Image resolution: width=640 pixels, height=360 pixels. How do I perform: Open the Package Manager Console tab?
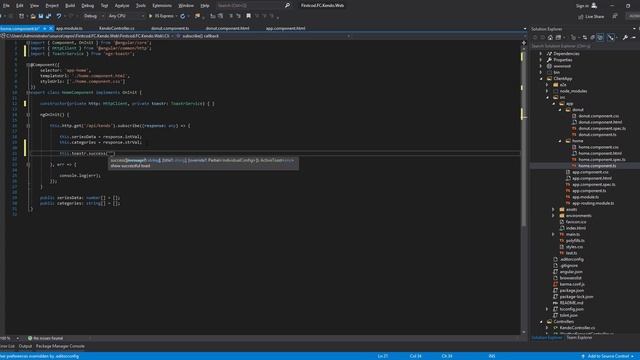60,346
